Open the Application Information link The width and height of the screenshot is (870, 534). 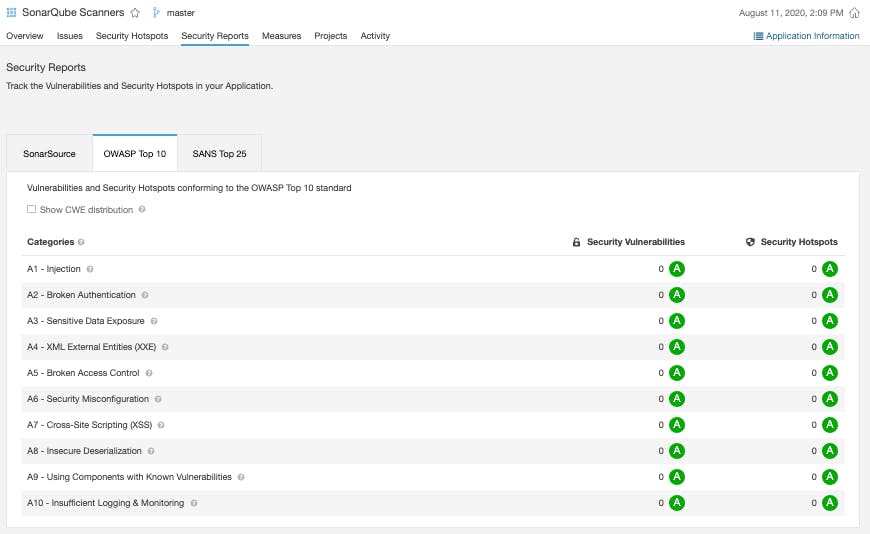[x=812, y=36]
